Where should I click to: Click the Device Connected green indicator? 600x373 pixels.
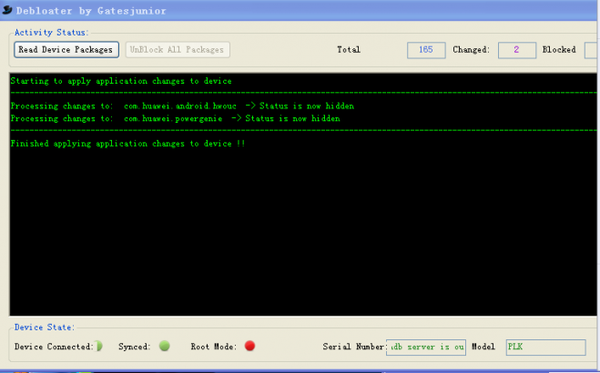coord(99,346)
